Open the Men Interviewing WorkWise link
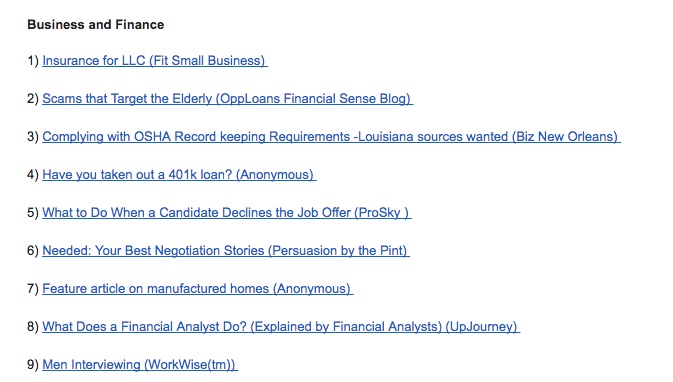 click(x=140, y=365)
